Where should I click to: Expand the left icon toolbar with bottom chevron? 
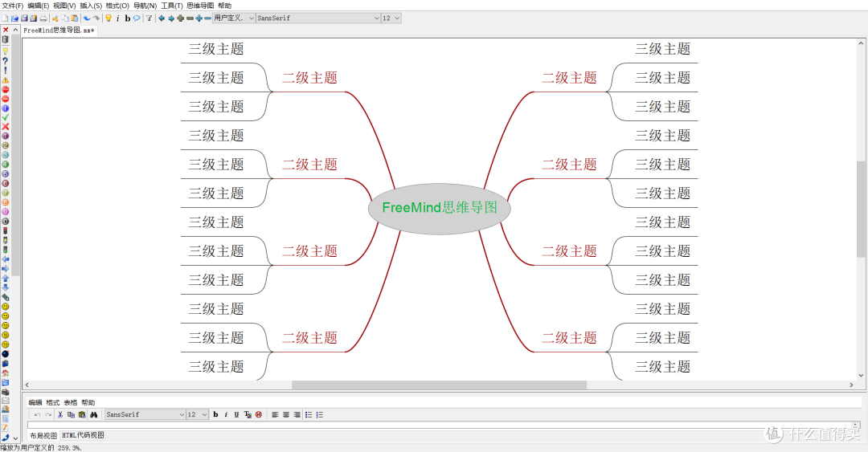coord(15,438)
